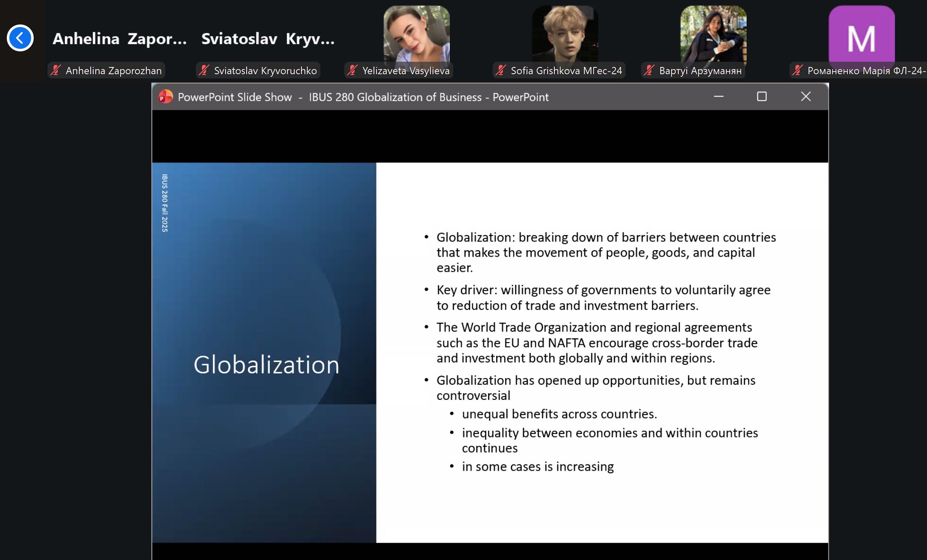
Task: Click Sviatoslav Kryvoruchko's muted microphone icon
Action: pyautogui.click(x=204, y=70)
